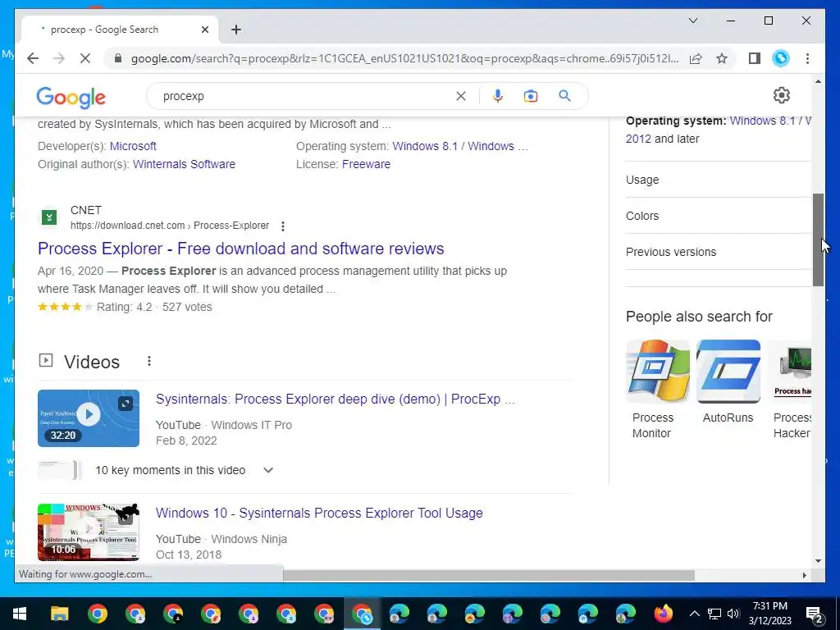This screenshot has height=630, width=840.
Task: Open Sysinternals Process Explorer deep dive link
Action: point(336,399)
